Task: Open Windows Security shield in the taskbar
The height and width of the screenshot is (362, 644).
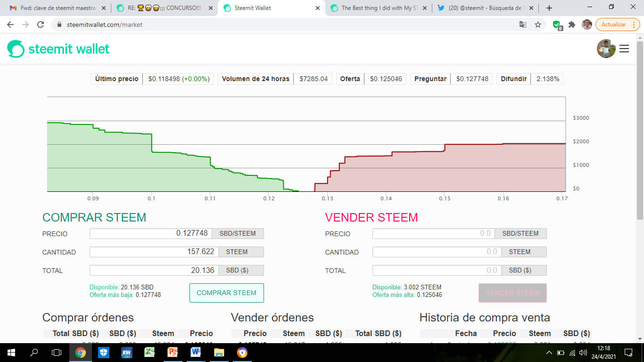Action: coord(104,352)
